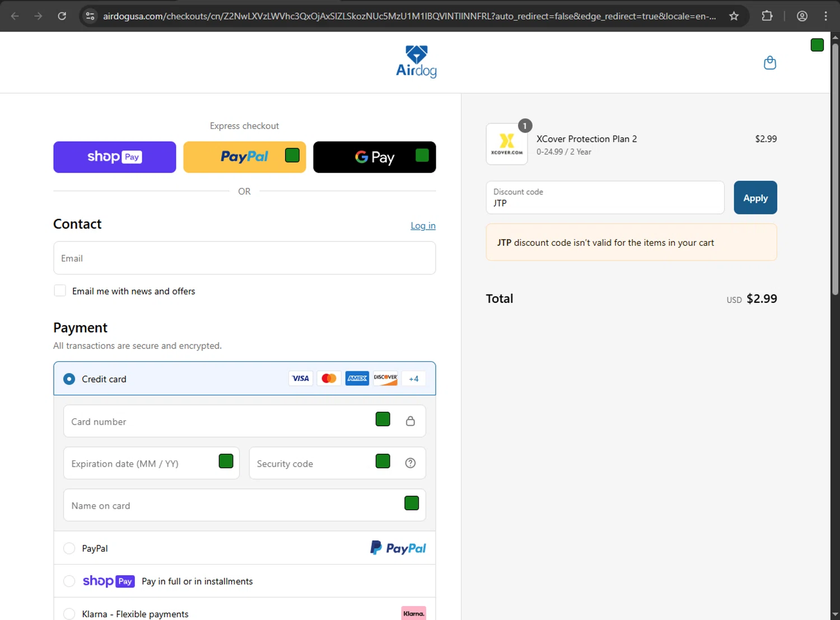Viewport: 840px width, 620px height.
Task: Select the Credit card payment option
Action: point(69,379)
